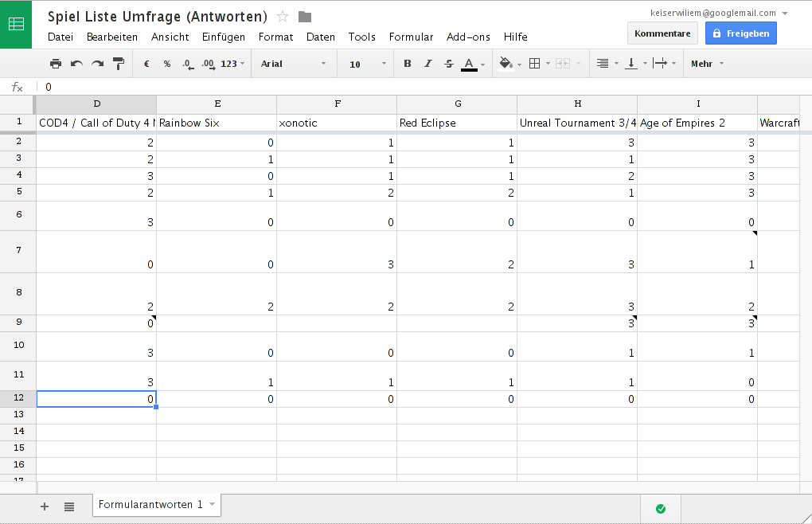Image resolution: width=812 pixels, height=524 pixels.
Task: Click the print icon
Action: click(56, 64)
